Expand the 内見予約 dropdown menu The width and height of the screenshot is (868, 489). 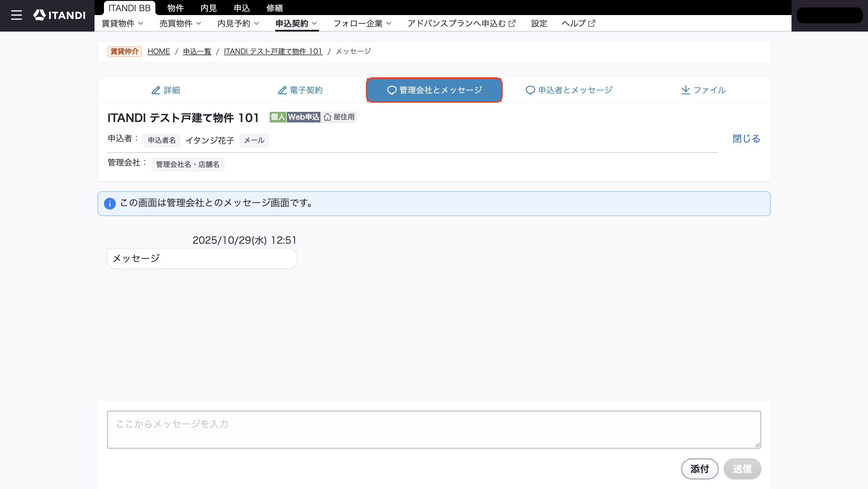(x=238, y=23)
